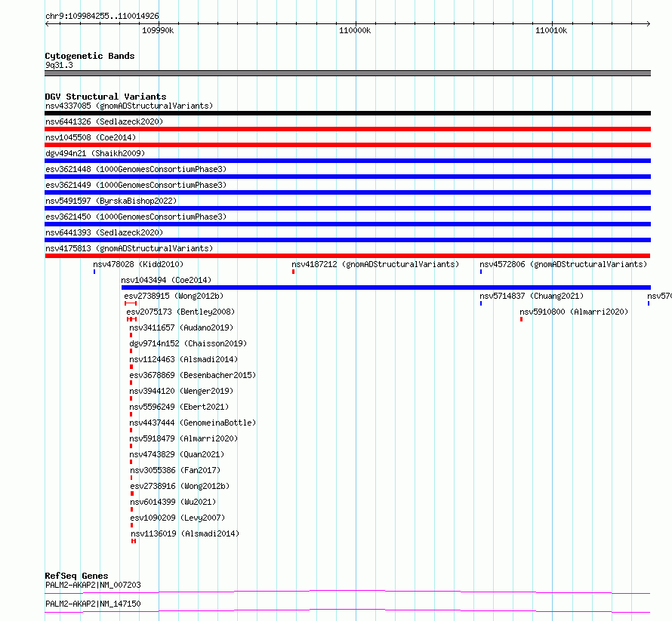This screenshot has width=672, height=621.
Task: Click the blue marker under nsv5714837
Action: pos(481,303)
